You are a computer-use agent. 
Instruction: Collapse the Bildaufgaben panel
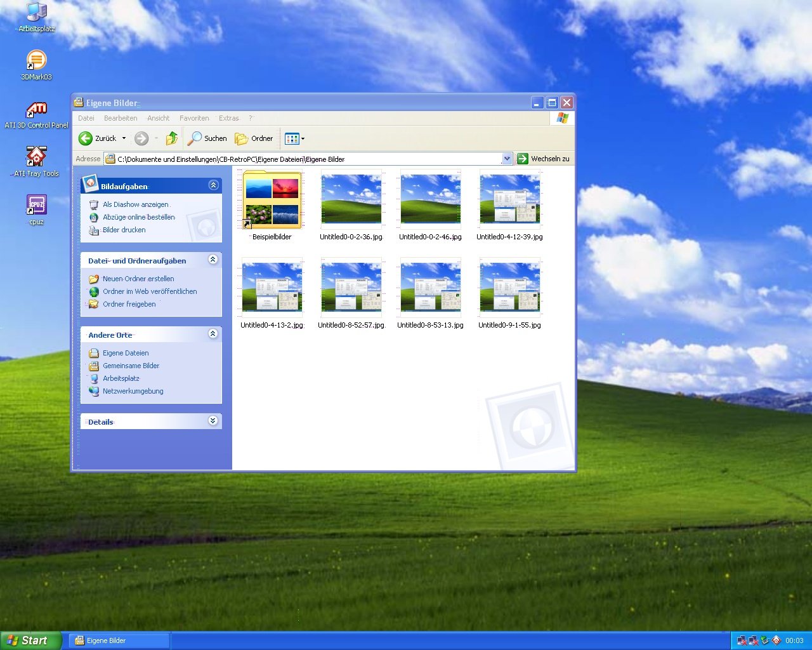pyautogui.click(x=213, y=185)
